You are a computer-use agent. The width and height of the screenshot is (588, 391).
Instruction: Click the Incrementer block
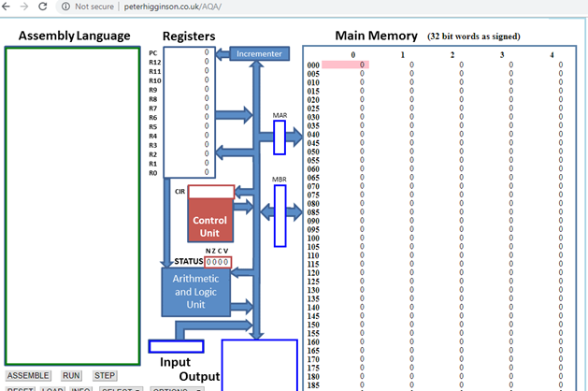pos(259,54)
